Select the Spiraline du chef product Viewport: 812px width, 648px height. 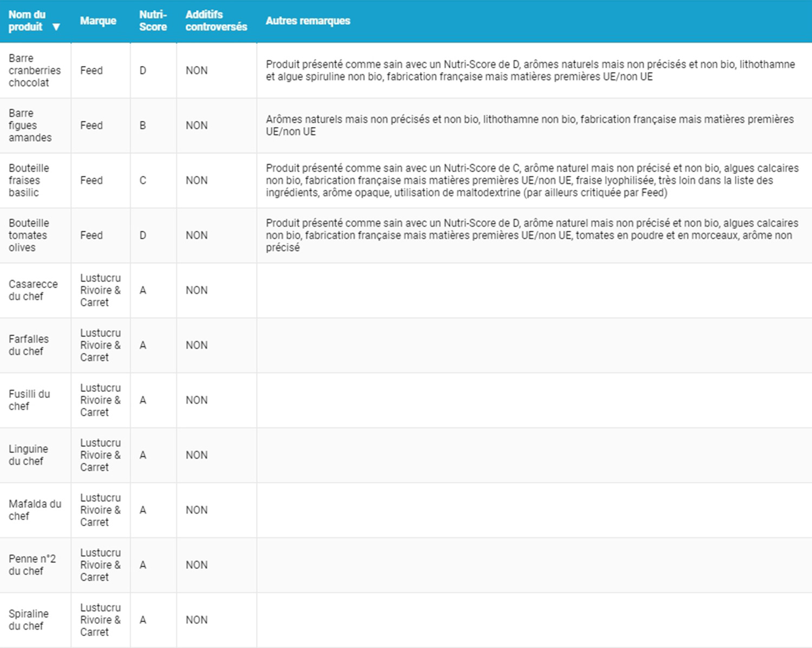coord(29,620)
